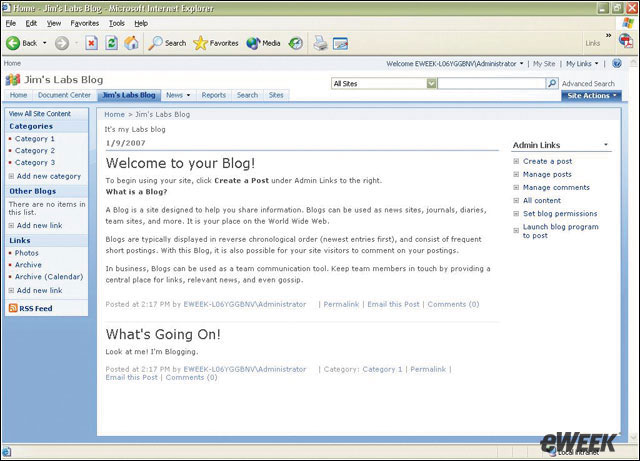
Task: Select the Sites navigation tab
Action: tap(276, 95)
